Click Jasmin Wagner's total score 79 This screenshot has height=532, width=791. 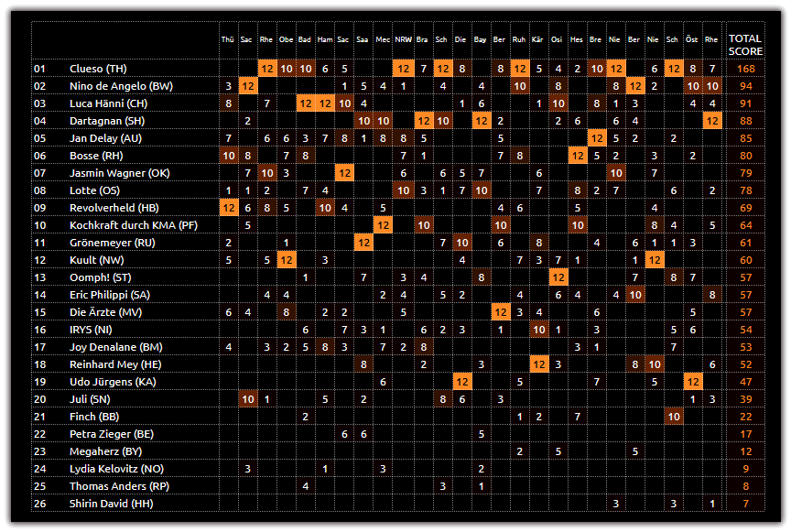[745, 173]
